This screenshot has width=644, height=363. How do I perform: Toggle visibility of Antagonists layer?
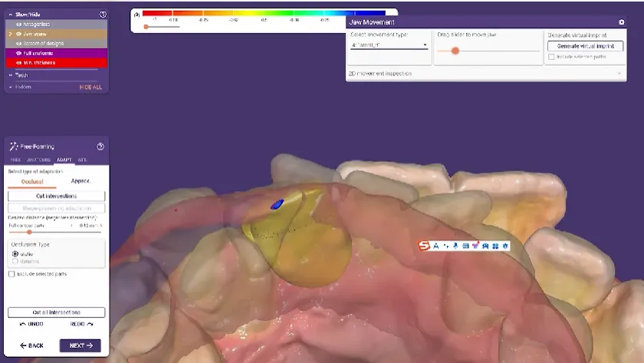pos(17,25)
